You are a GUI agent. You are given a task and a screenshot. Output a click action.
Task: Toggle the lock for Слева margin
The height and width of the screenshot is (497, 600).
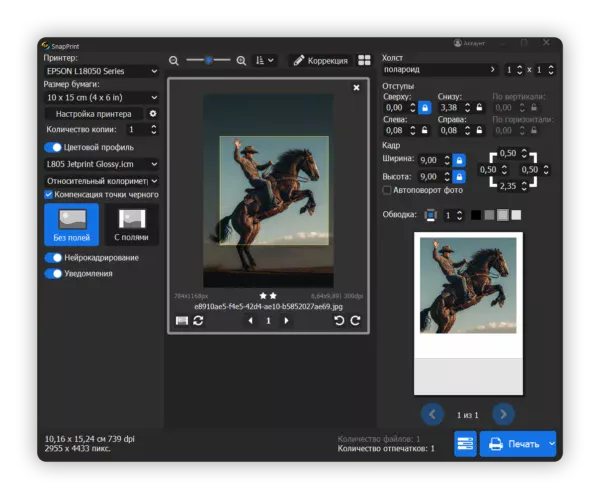click(425, 130)
